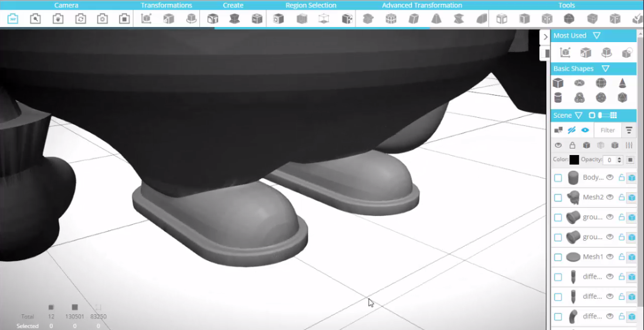644x330 pixels.
Task: Click the top hat icon in Create
Action: point(234,19)
